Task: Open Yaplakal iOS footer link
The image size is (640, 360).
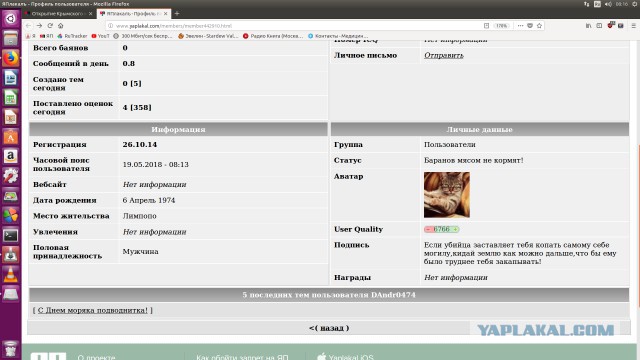Action: tap(345, 357)
